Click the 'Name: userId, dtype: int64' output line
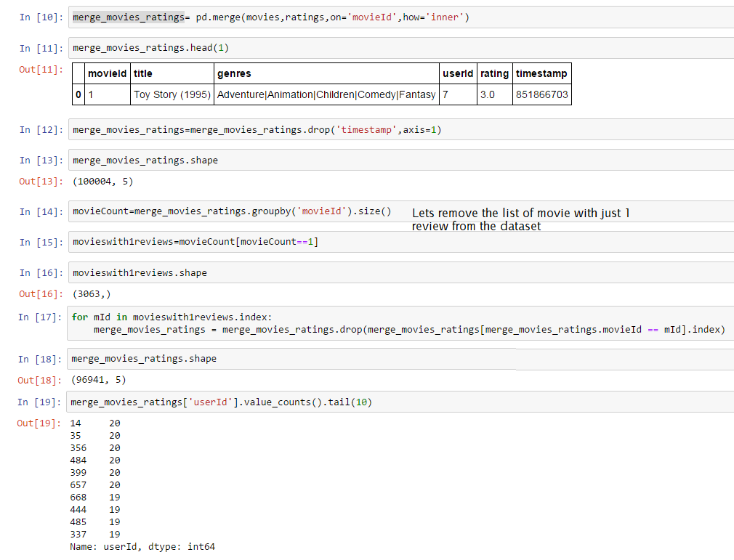Viewport: 734px width, 560px height. [142, 547]
